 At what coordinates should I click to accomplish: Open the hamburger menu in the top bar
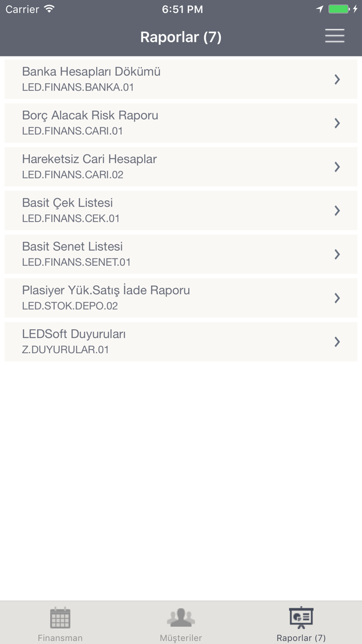335,36
